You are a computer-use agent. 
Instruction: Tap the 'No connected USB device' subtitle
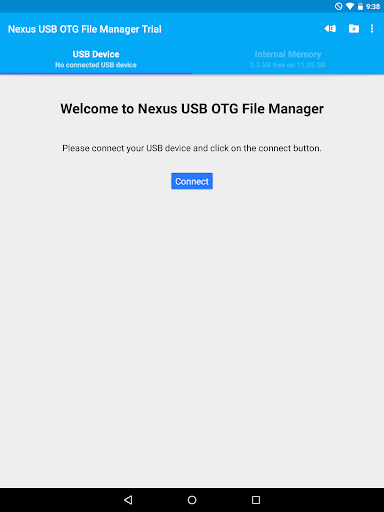(96, 65)
